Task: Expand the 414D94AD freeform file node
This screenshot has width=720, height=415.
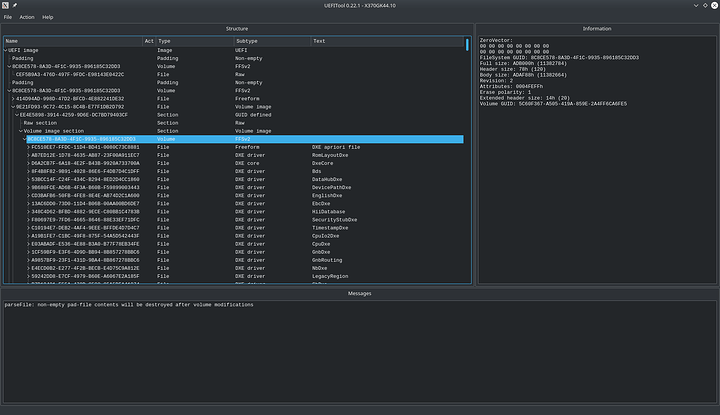Action: (13, 99)
